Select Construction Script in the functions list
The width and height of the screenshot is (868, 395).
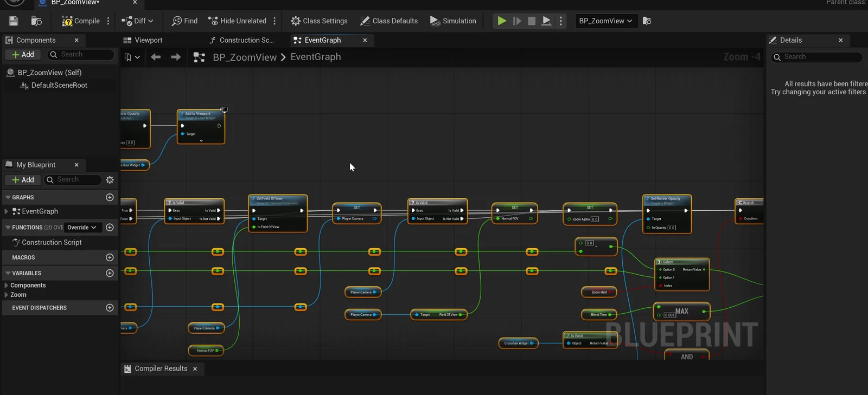(x=52, y=243)
